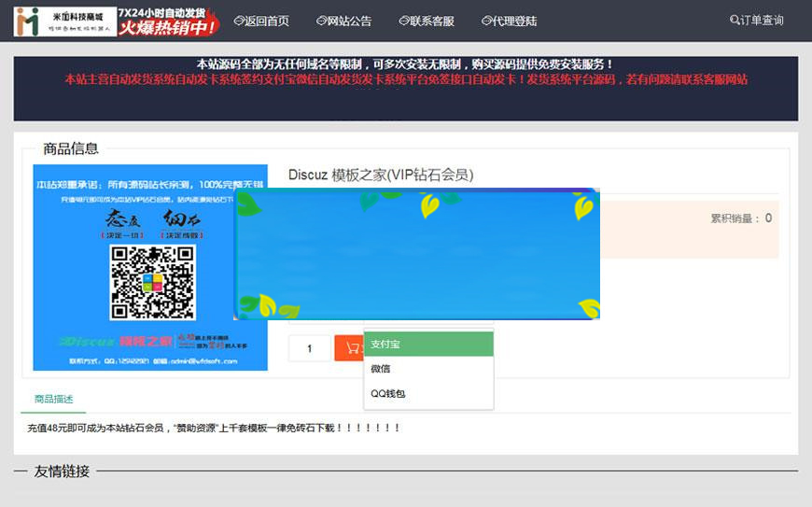The height and width of the screenshot is (507, 812).
Task: Click the orange shopping cart buy button
Action: pyautogui.click(x=349, y=348)
